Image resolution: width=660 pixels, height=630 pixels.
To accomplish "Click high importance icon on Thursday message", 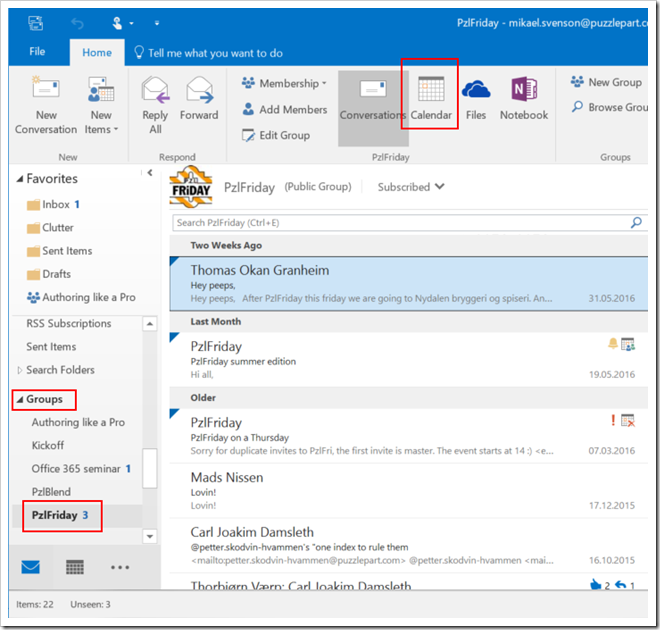I will (613, 420).
